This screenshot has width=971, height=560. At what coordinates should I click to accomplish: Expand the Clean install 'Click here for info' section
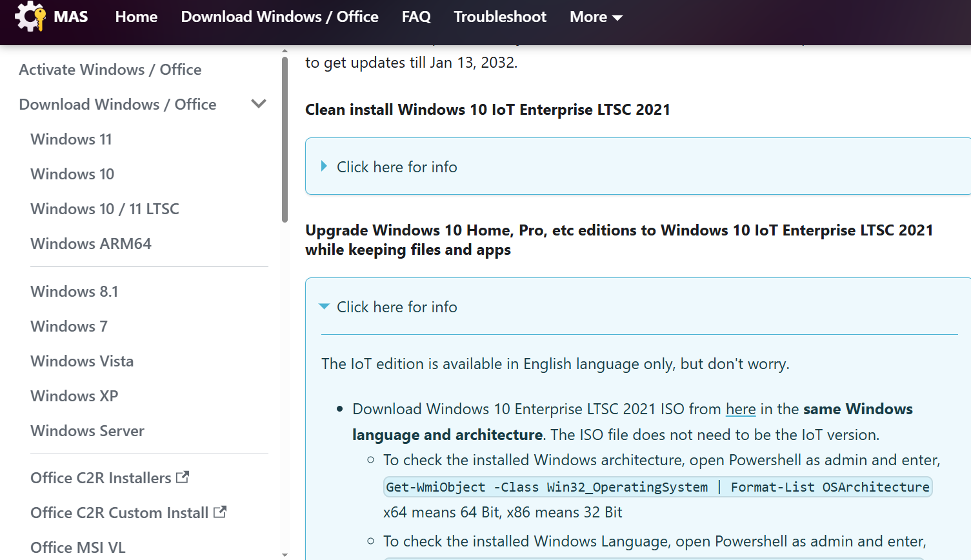(x=397, y=167)
